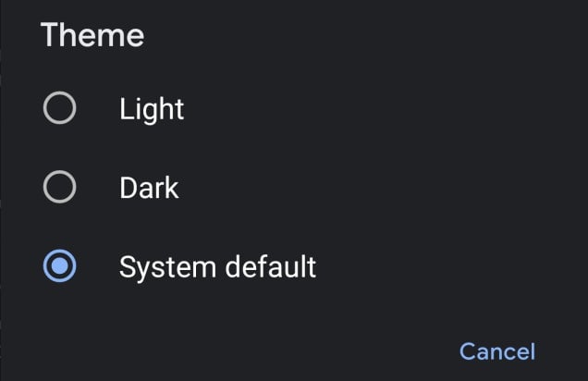Dismiss the Theme dialog with Cancel
588x381 pixels.
tap(497, 351)
